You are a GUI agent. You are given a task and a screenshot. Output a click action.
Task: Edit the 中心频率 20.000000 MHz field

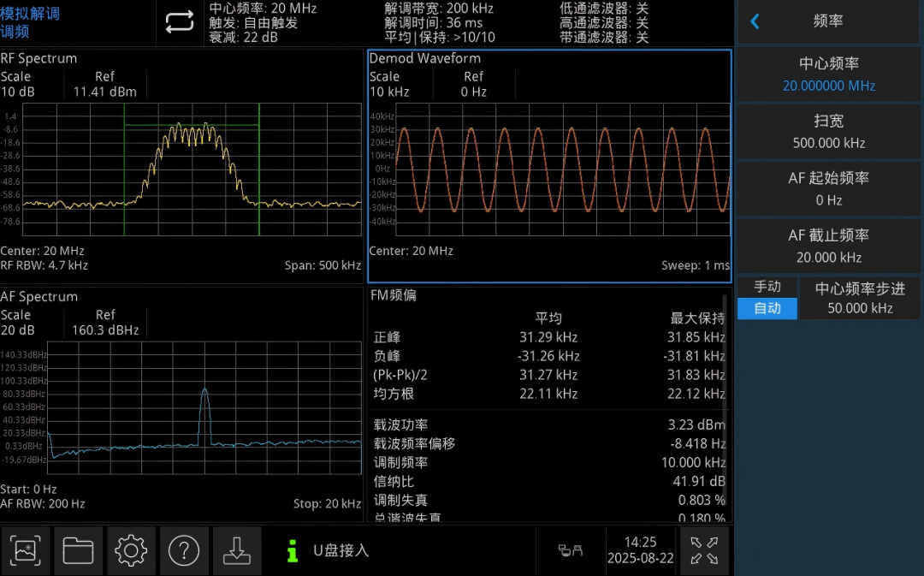[x=828, y=74]
